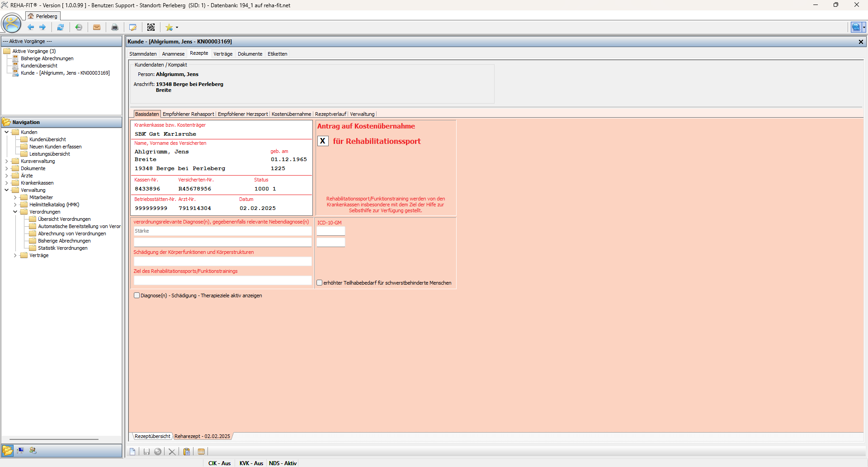868x467 pixels.
Task: Enable erhöhter Teilhabebedarf für schwerstbehinderte Menschen
Action: [320, 283]
